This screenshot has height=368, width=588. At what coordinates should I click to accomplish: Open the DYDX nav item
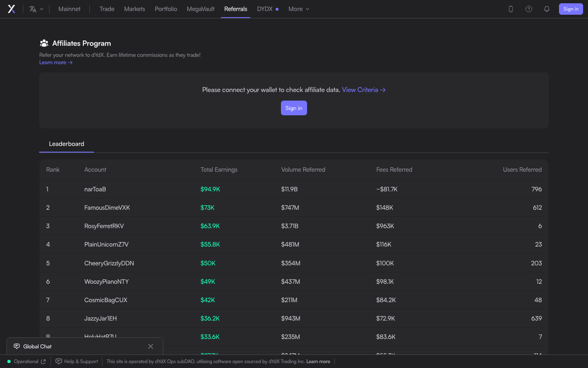pyautogui.click(x=267, y=9)
